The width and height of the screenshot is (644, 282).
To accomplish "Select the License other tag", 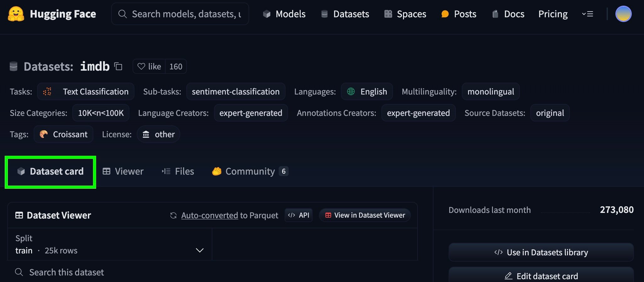I will [x=158, y=134].
